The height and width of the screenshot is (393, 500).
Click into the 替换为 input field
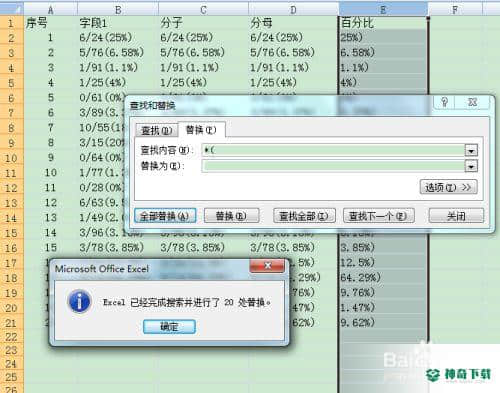tap(333, 166)
